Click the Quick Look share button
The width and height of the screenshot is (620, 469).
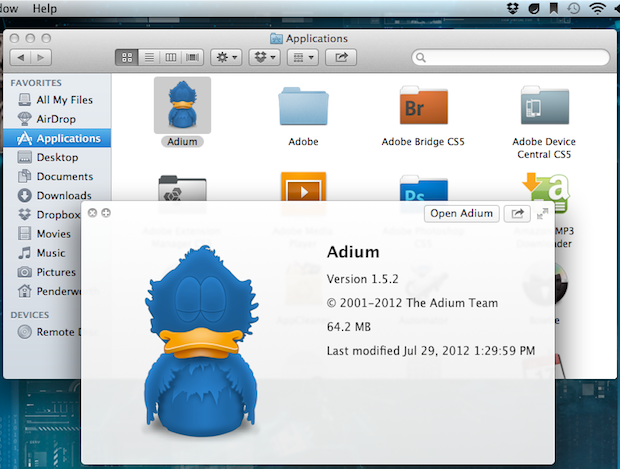coord(517,214)
